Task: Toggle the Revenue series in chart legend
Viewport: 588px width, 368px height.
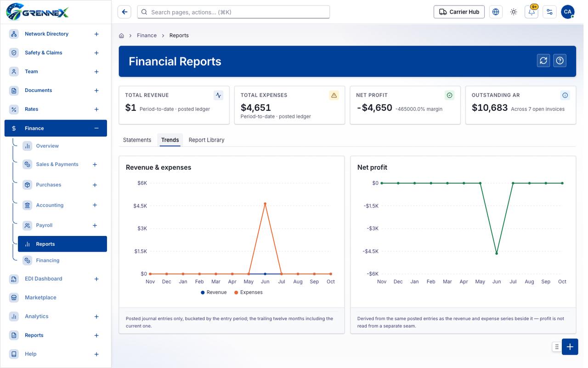Action: pos(214,292)
